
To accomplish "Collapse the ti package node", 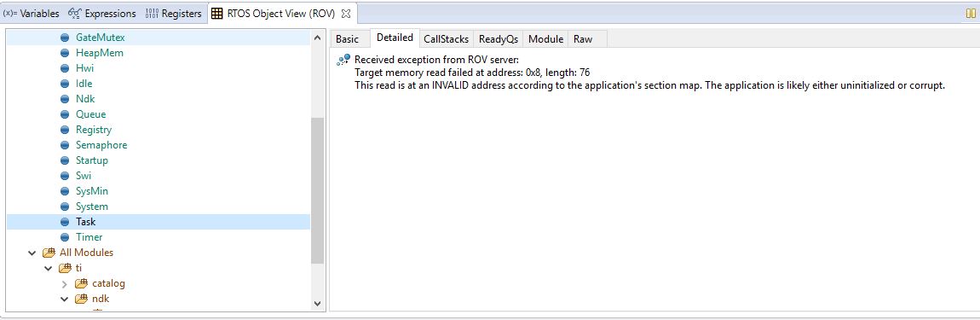I will tap(48, 268).
